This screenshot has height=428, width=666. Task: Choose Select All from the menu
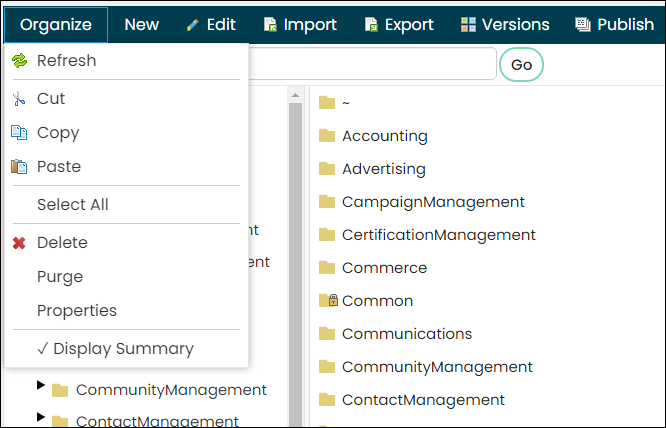coord(73,205)
